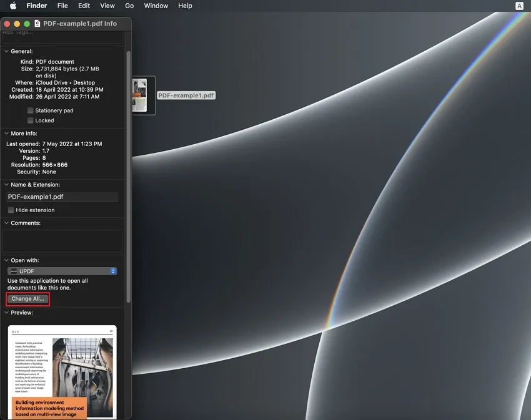Open the View menu

(107, 6)
